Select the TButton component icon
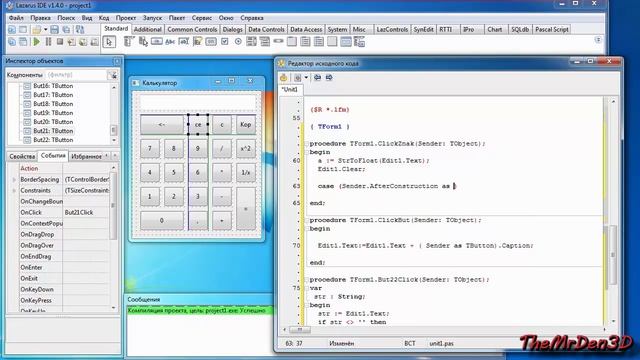This screenshot has height=360, width=640. 157,42
